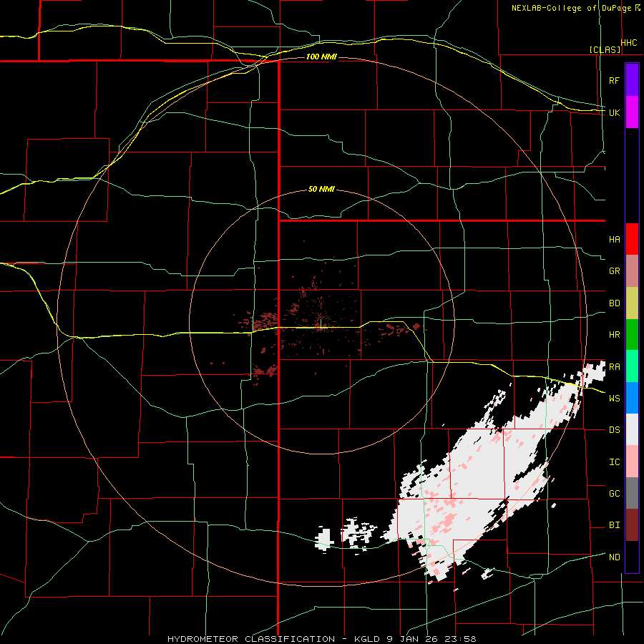Image resolution: width=644 pixels, height=644 pixels.
Task: Click the BD yellow color swatch
Action: [x=632, y=303]
